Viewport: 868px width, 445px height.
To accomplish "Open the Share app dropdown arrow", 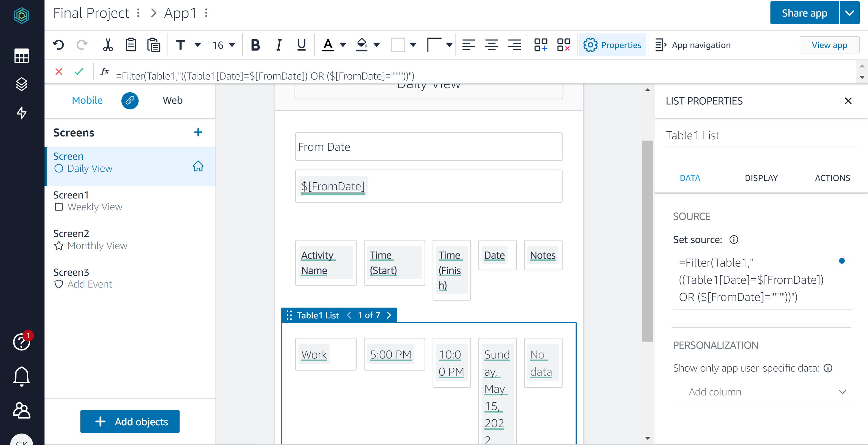I will click(850, 13).
